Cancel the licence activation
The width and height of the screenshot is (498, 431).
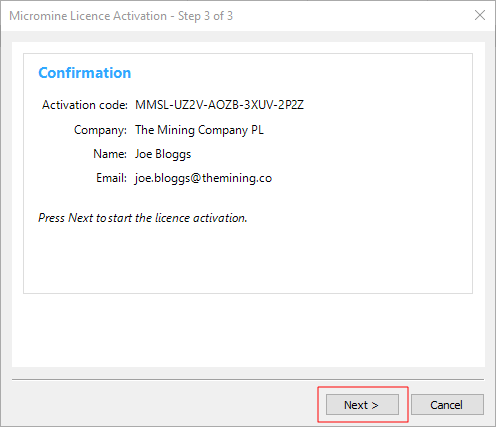(x=447, y=404)
